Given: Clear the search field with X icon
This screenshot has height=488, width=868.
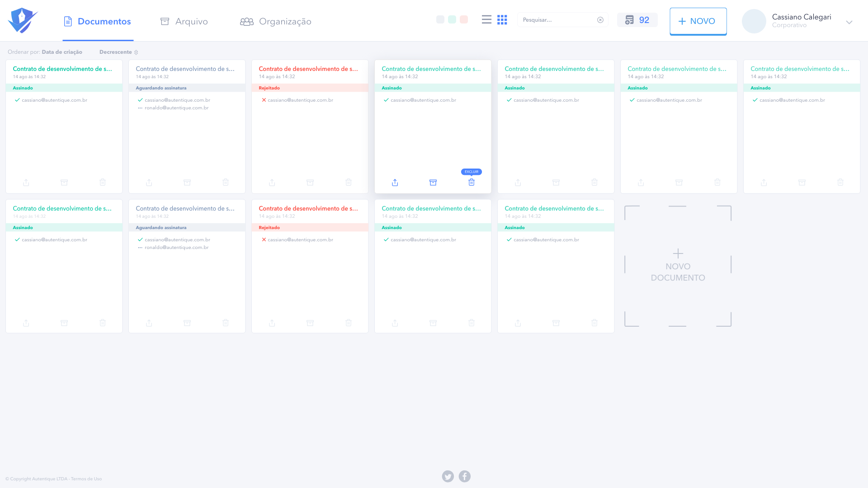Looking at the screenshot, I should coord(600,20).
